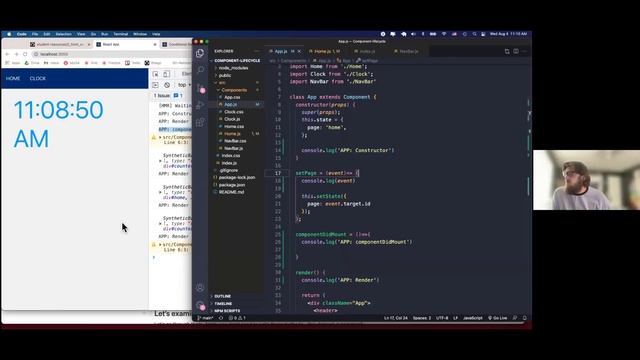Open package.json in the explorer
This screenshot has width=640, height=360.
[232, 185]
